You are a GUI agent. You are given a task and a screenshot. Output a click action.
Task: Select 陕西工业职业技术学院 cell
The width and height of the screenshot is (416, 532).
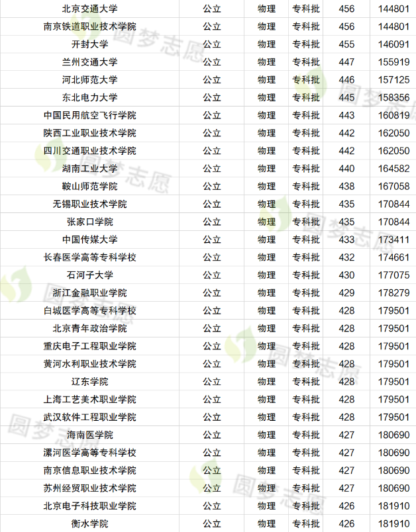point(89,133)
